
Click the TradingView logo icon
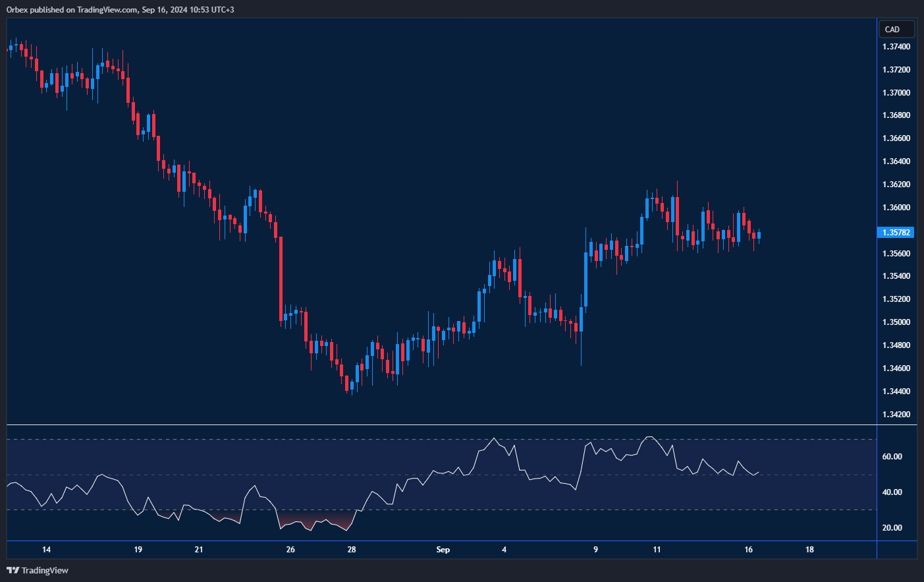pyautogui.click(x=13, y=570)
